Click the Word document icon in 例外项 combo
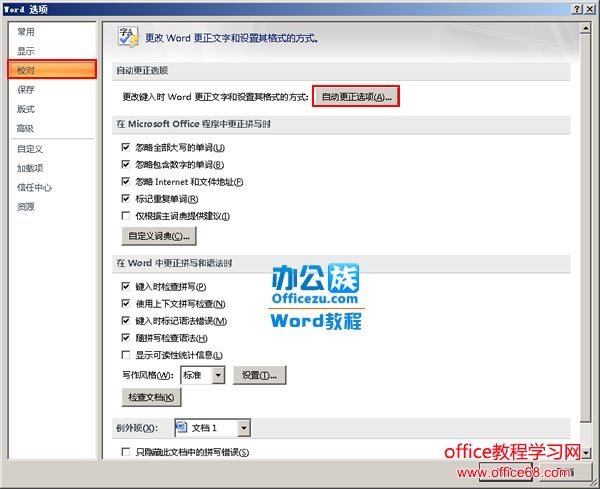The image size is (600, 489). (x=181, y=427)
